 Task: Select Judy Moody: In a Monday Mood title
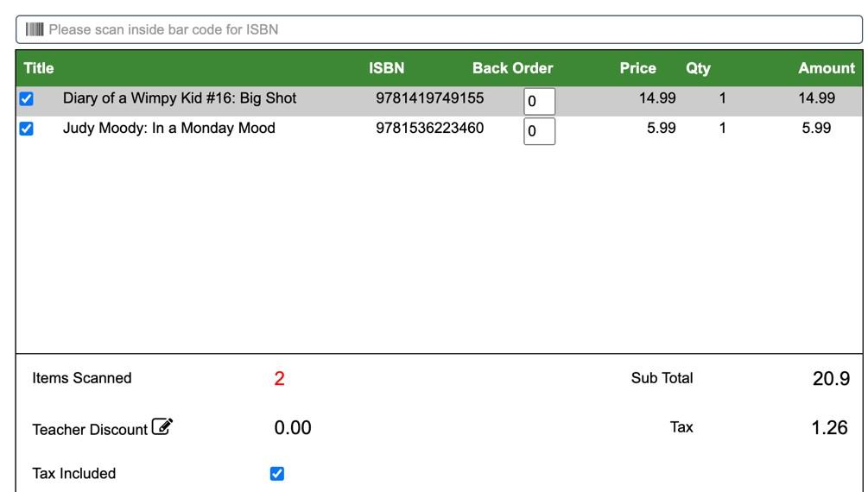pos(168,128)
